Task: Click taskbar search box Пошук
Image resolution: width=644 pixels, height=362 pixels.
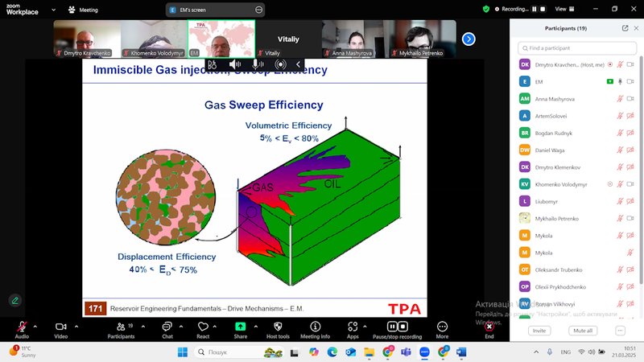Action: (239, 352)
